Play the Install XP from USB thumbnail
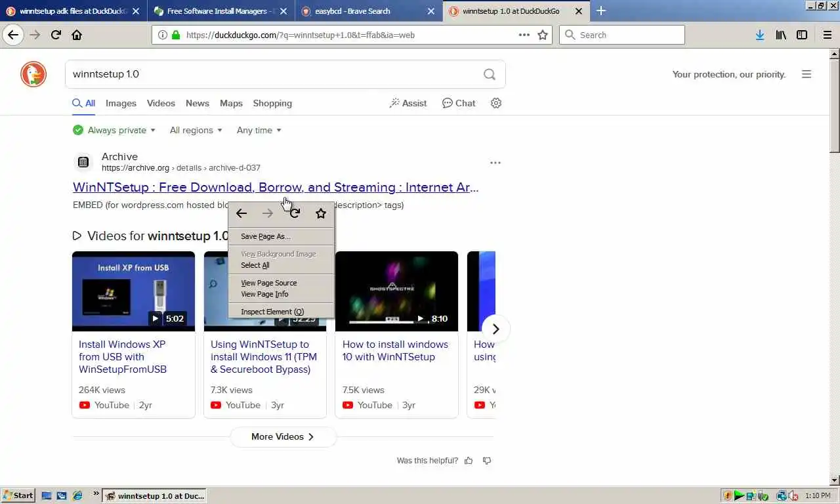840x504 pixels. coord(133,291)
